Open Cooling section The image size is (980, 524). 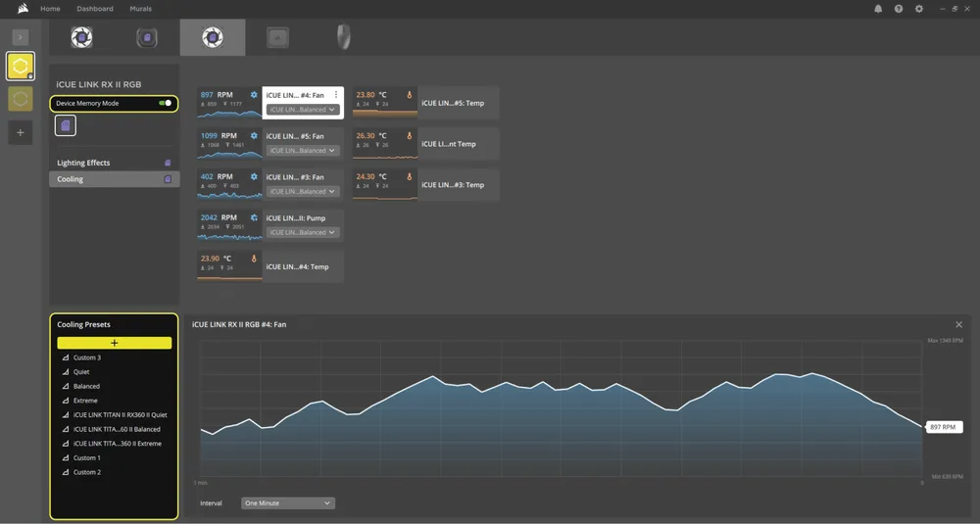(x=115, y=179)
